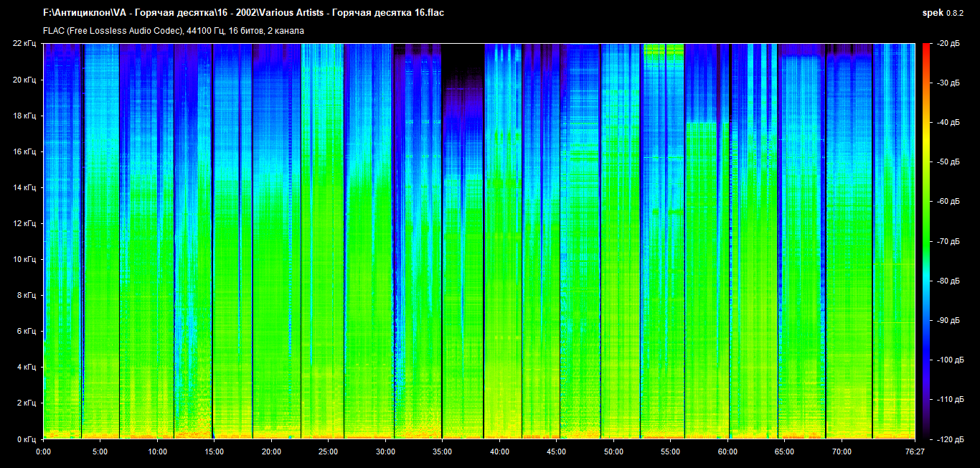Click the 16 кГц frequency label

coord(25,151)
